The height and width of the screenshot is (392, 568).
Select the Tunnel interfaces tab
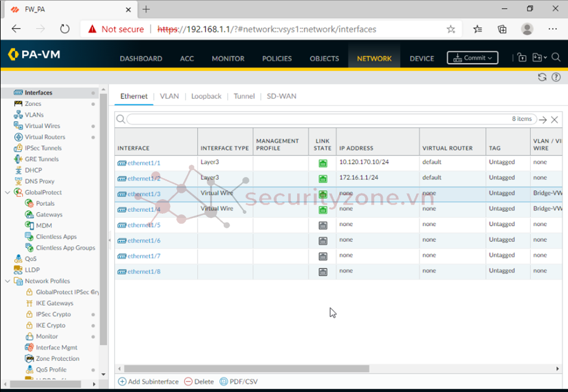pos(244,96)
